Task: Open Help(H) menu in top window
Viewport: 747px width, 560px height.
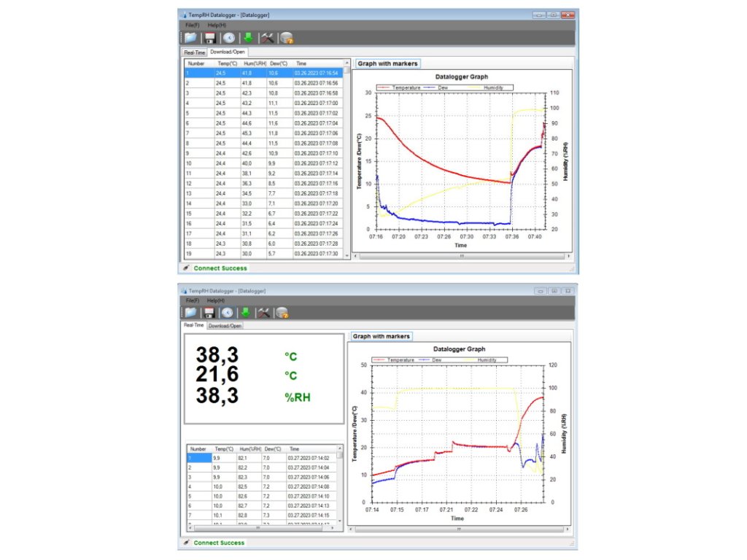Action: [x=217, y=25]
